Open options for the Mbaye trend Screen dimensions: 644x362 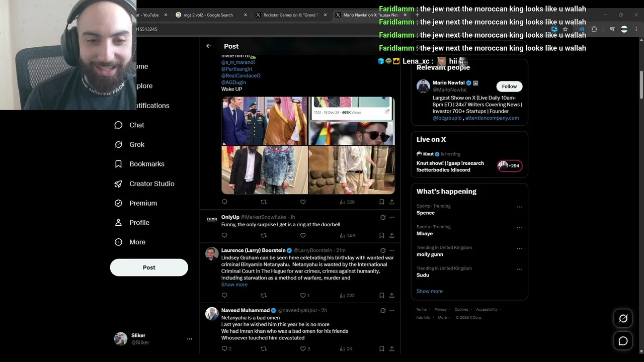[x=519, y=228]
